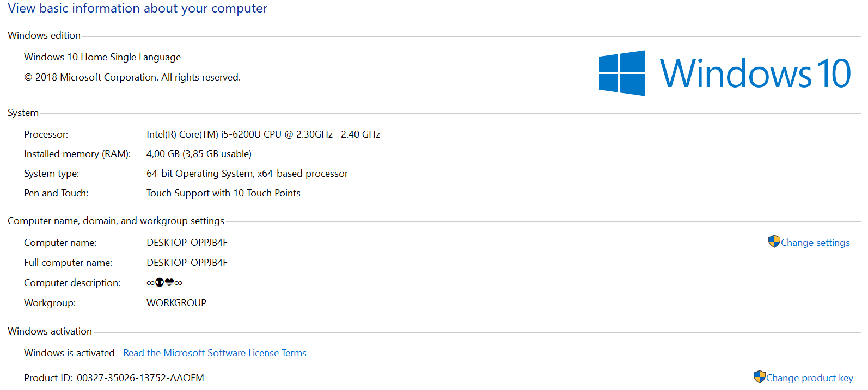Click the Microsoft Corporation copyright notice
The height and width of the screenshot is (390, 868).
click(x=132, y=77)
